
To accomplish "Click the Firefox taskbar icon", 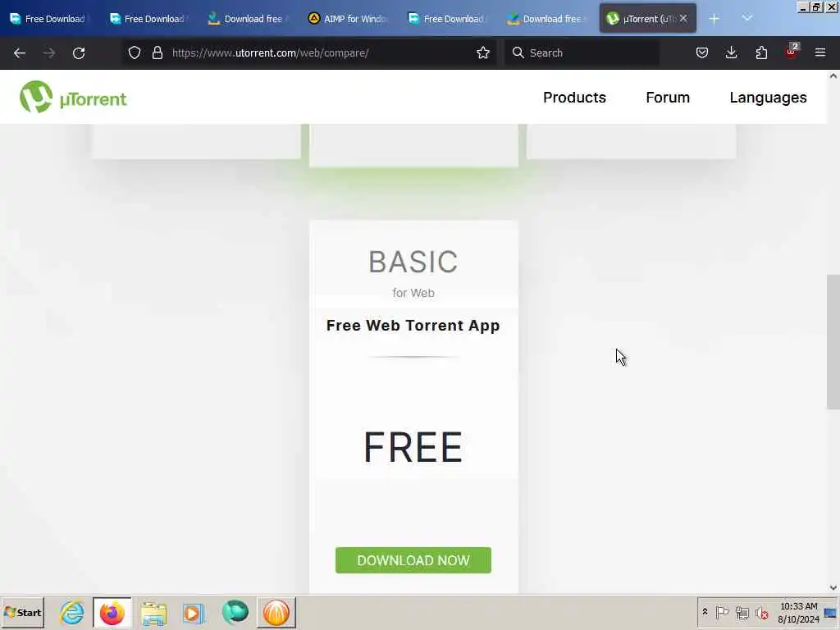I will tap(112, 612).
